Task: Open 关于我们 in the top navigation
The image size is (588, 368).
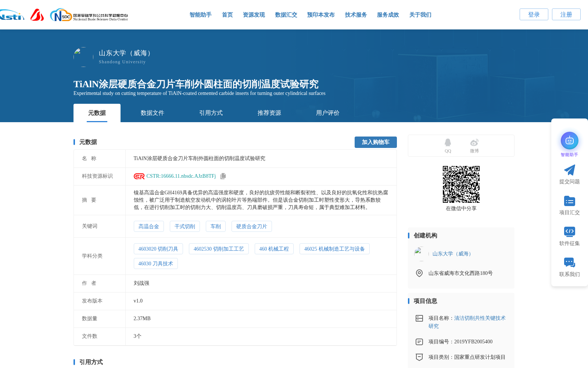Action: point(420,15)
